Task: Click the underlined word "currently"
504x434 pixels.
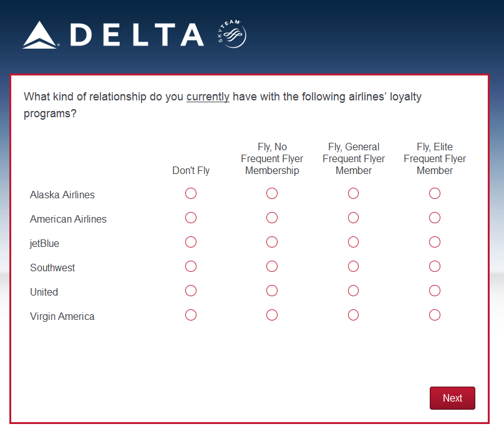Action: 208,97
